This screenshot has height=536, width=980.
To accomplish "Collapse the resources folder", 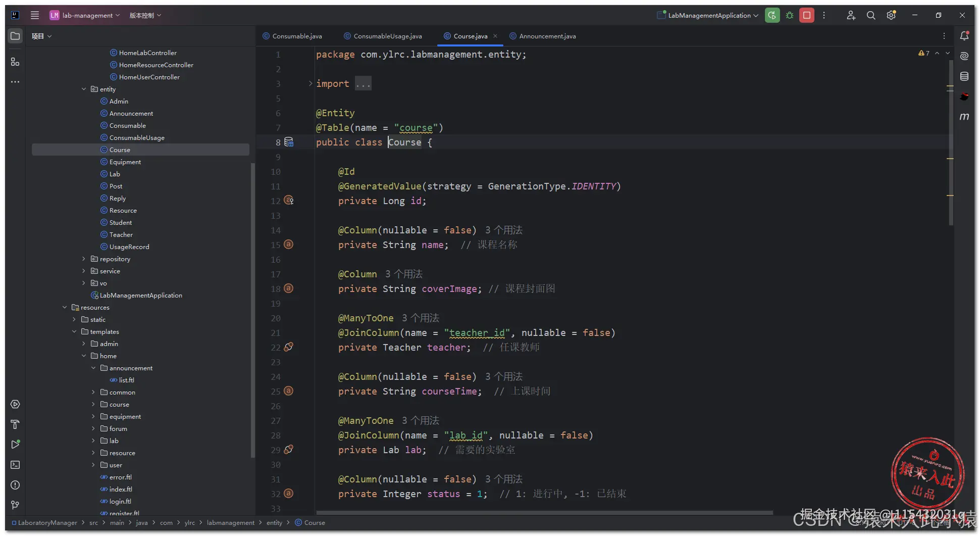I will pyautogui.click(x=65, y=307).
